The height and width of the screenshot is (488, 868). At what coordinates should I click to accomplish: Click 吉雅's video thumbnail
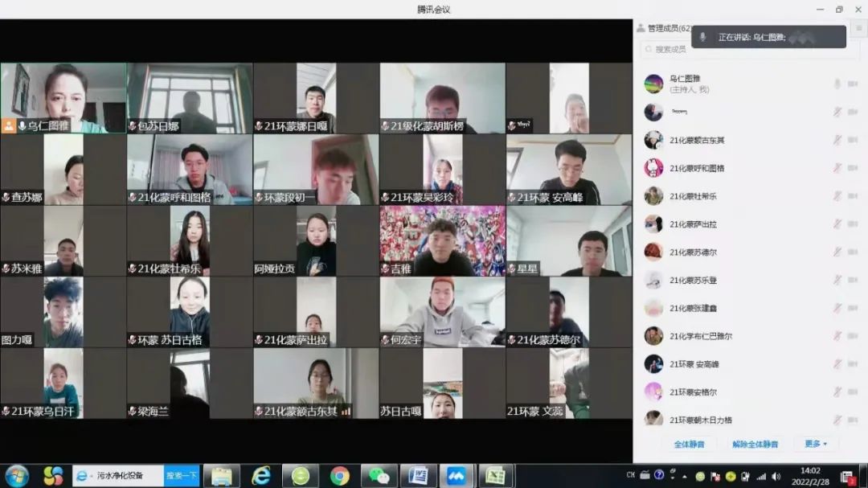point(442,241)
